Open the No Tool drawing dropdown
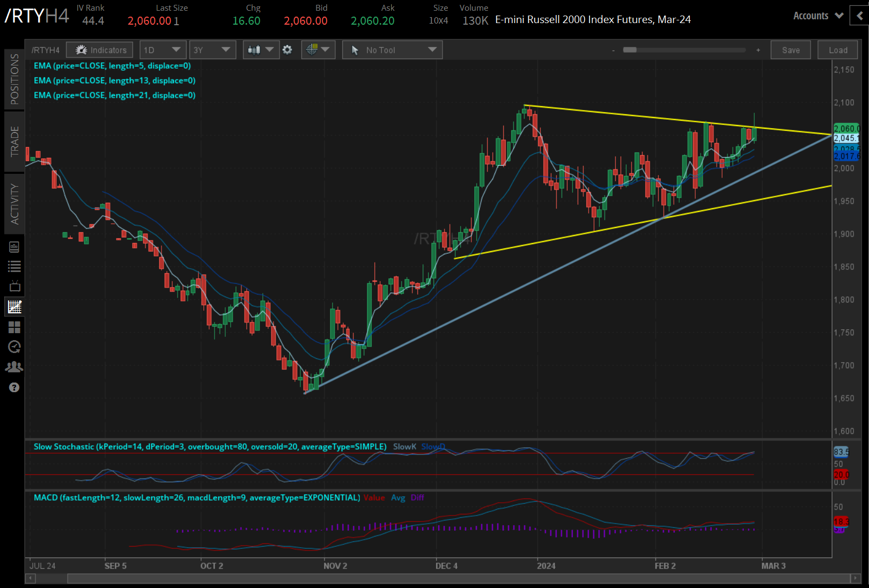 [392, 50]
